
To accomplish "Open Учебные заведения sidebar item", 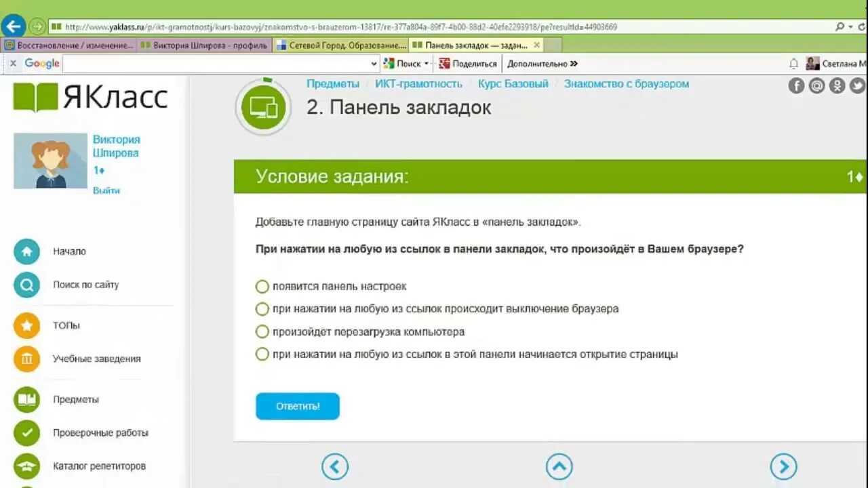I will point(97,359).
